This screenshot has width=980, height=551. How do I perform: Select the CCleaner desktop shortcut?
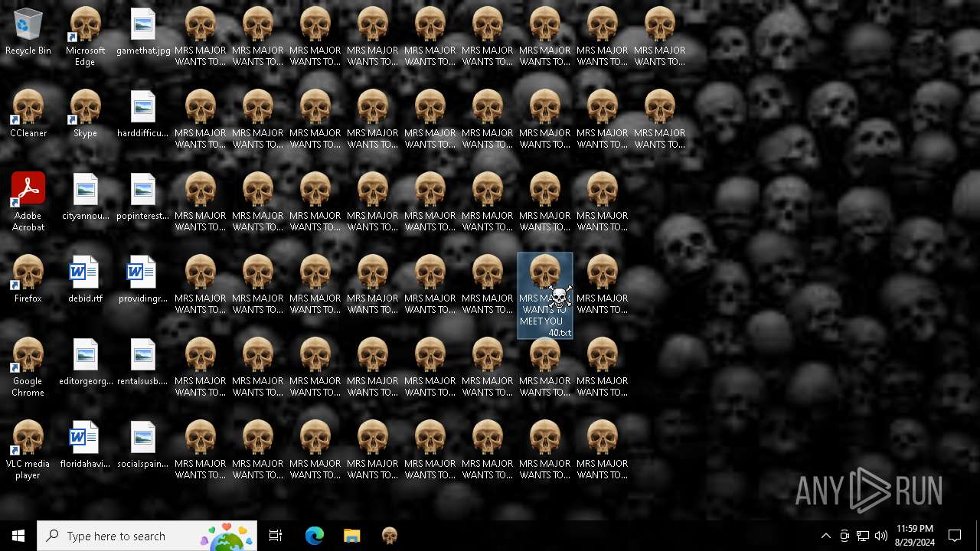pyautogui.click(x=28, y=114)
